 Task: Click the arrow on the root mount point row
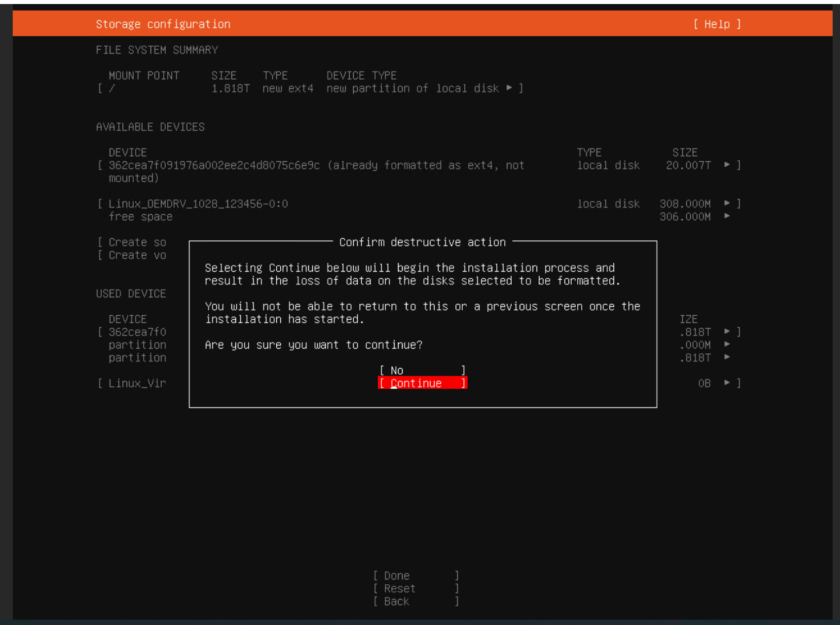(510, 88)
